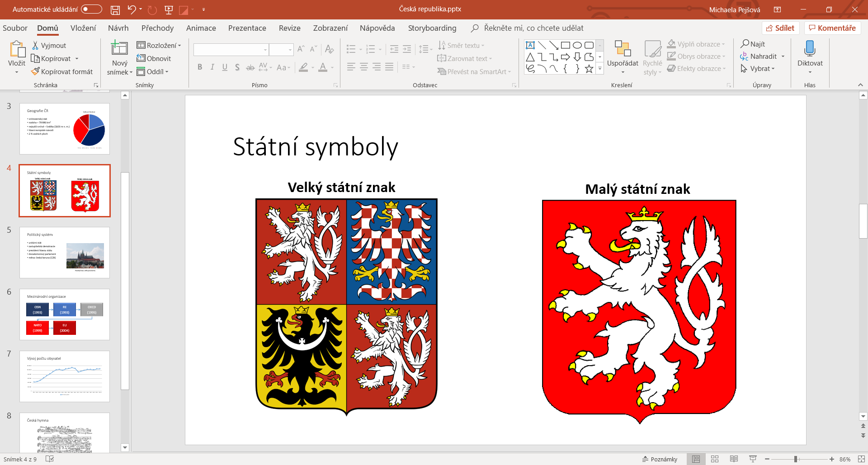
Task: Toggle Normal view button in status bar
Action: (696, 459)
